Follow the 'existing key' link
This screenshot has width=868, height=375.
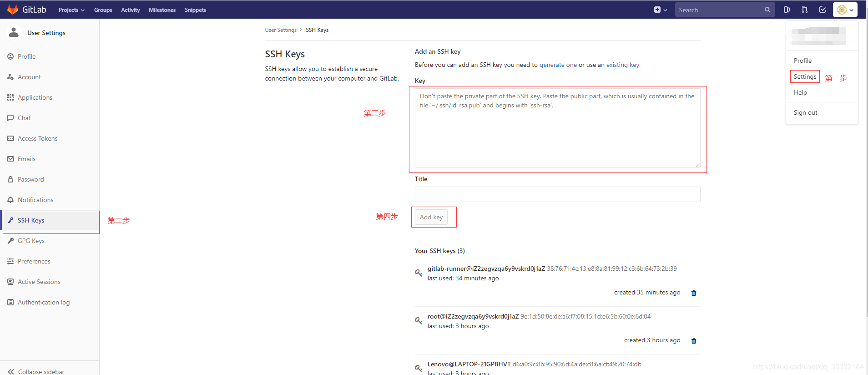tap(623, 65)
